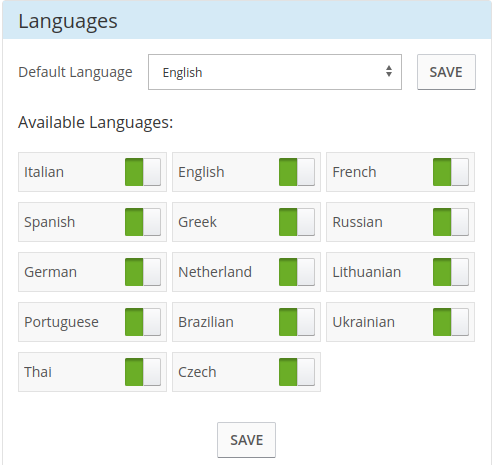Click the dropdown arrows beside English
This screenshot has width=496, height=465.
(389, 71)
